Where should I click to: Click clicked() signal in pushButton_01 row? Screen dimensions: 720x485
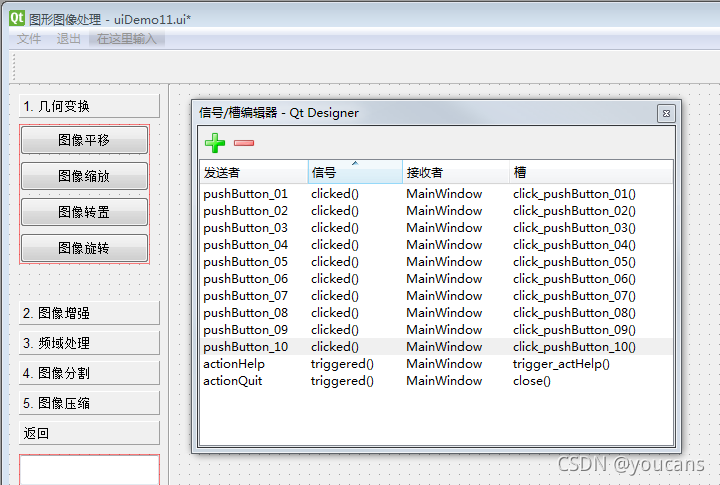[x=335, y=194]
